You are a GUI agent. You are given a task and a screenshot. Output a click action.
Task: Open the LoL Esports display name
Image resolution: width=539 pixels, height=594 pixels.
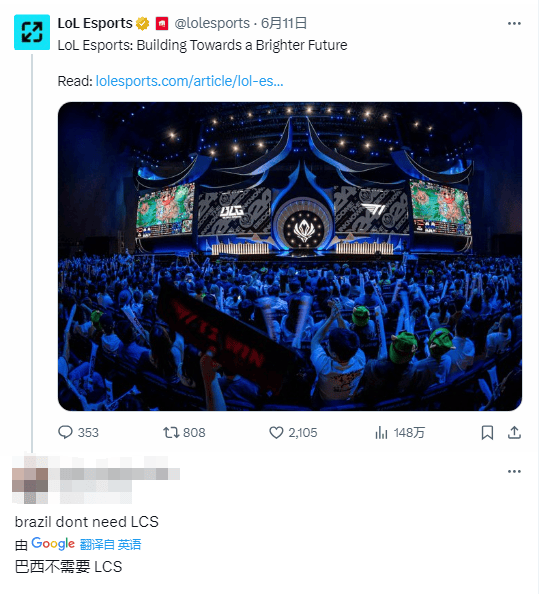click(95, 23)
